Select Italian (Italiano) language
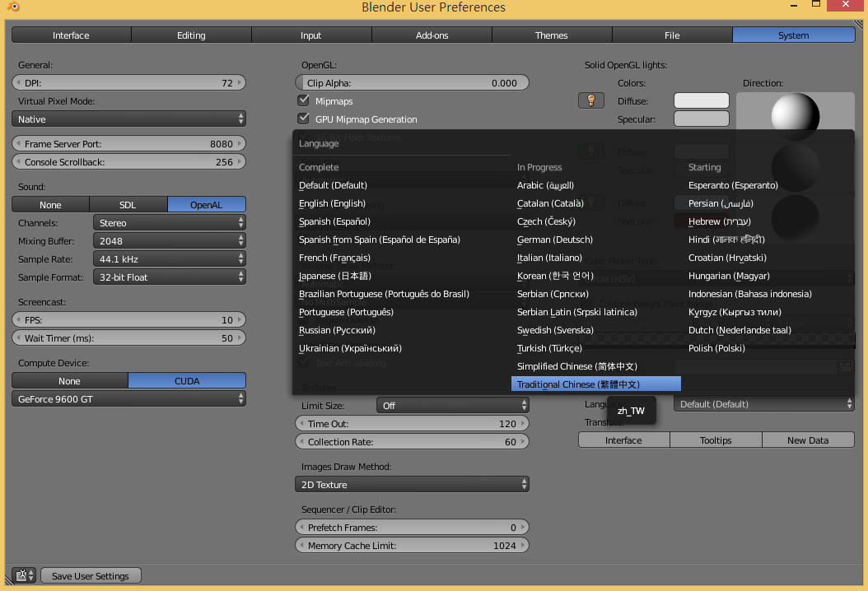Screen dimensions: 868x591 tap(595, 258)
